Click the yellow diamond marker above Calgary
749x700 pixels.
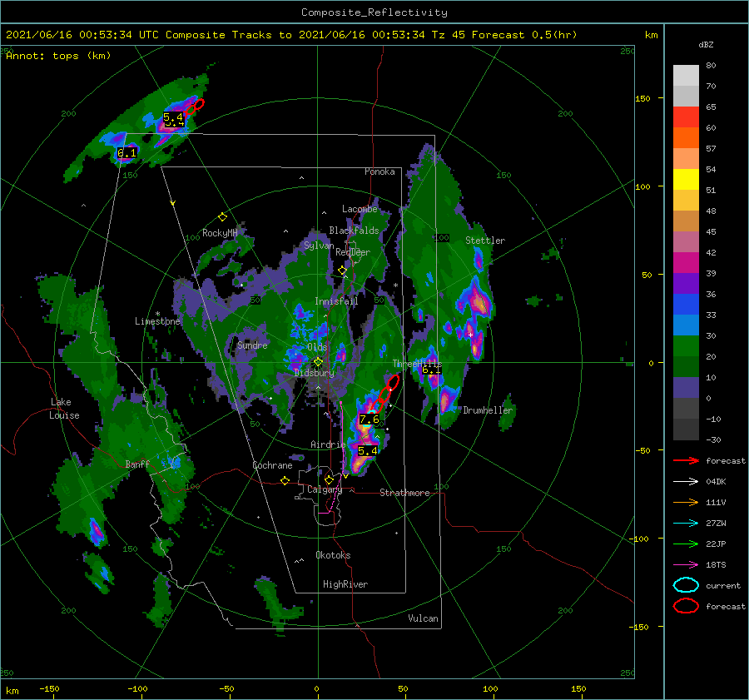click(329, 479)
